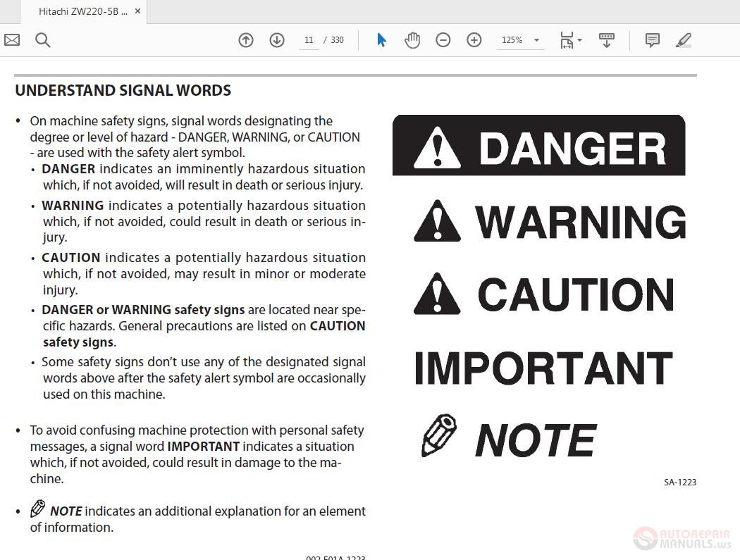Click the fit page width icon
740x560 pixels.
(x=567, y=40)
